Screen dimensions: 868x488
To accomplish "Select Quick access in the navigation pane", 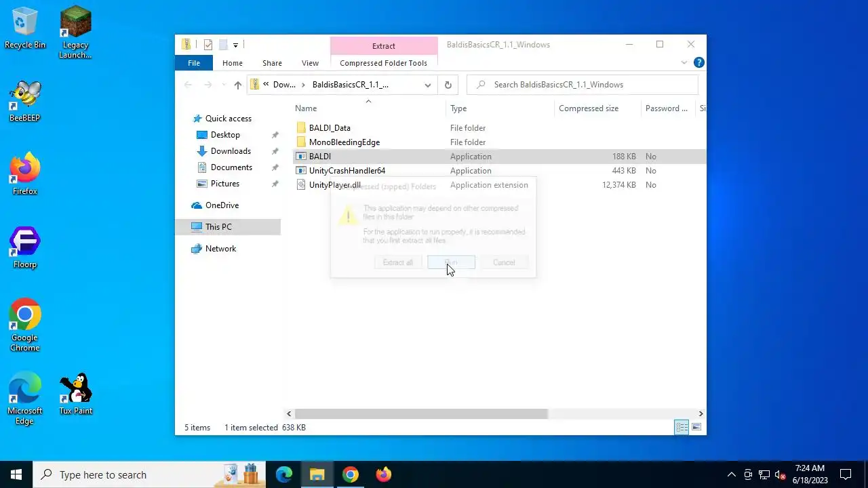I will (228, 119).
